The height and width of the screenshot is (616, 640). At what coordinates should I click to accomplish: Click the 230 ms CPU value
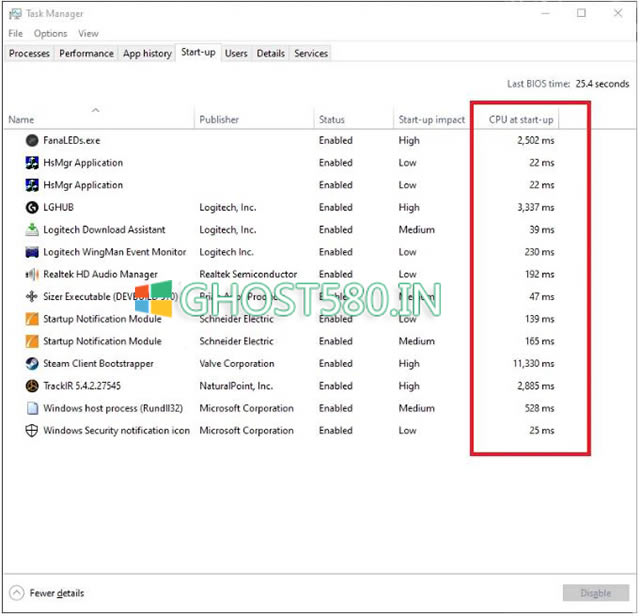[x=540, y=252]
